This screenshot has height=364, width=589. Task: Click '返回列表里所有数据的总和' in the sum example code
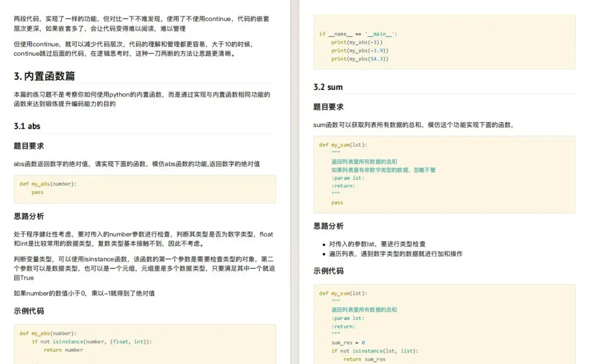pyautogui.click(x=364, y=310)
